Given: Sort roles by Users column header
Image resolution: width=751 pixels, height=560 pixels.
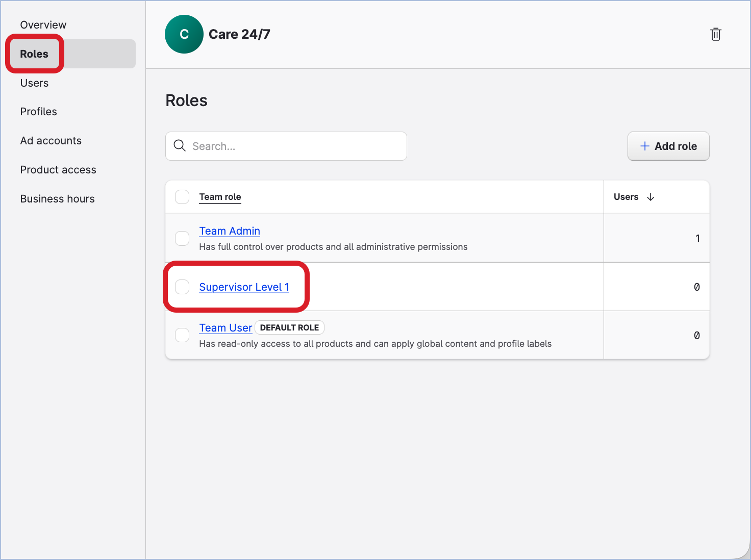Looking at the screenshot, I should click(626, 197).
